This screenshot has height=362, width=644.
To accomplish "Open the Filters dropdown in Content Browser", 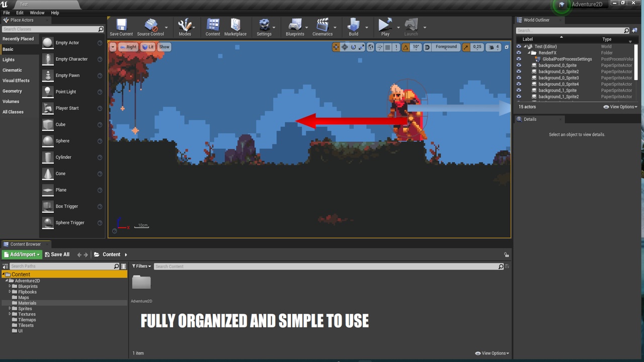I will pos(141,266).
